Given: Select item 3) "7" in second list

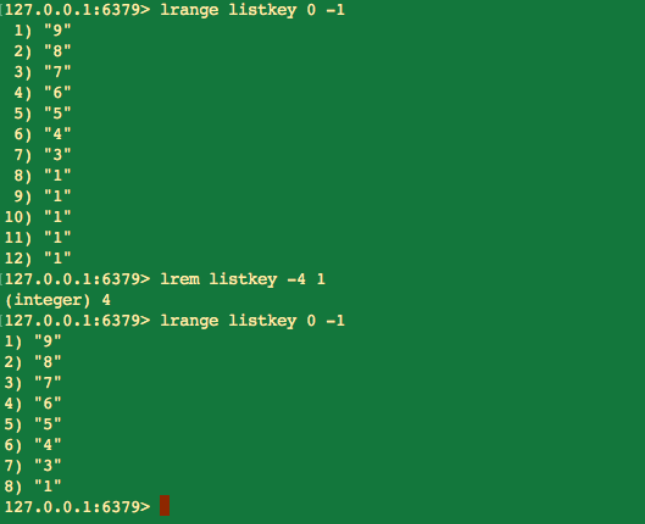Looking at the screenshot, I should 33,383.
